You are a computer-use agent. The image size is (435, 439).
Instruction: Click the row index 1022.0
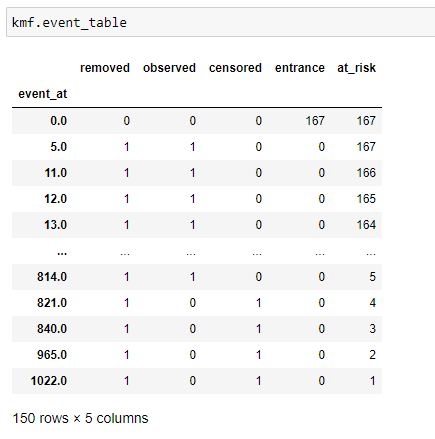(49, 381)
